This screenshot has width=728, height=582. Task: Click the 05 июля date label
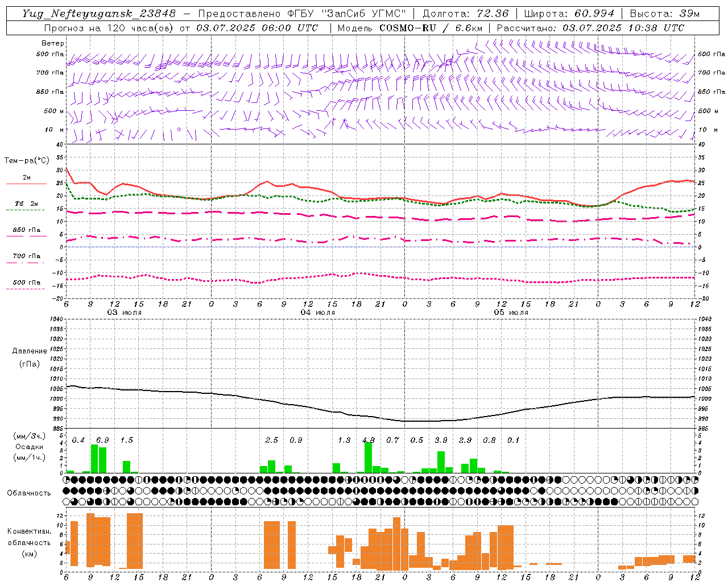click(511, 313)
